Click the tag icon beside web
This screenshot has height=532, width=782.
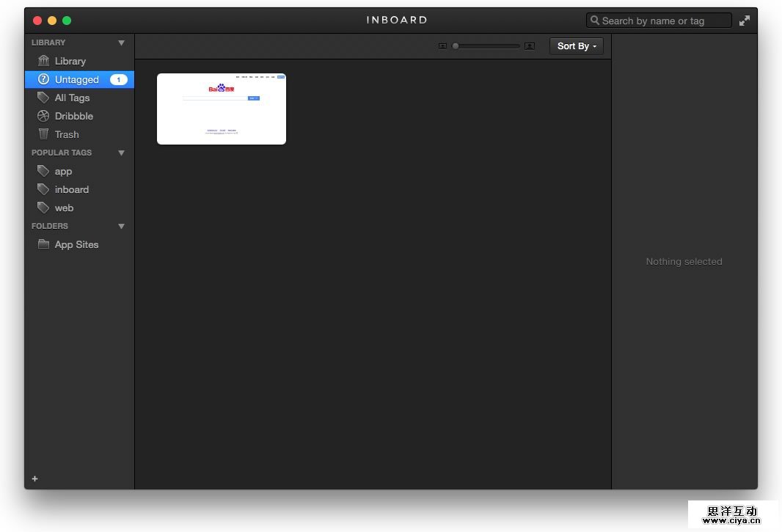click(43, 208)
